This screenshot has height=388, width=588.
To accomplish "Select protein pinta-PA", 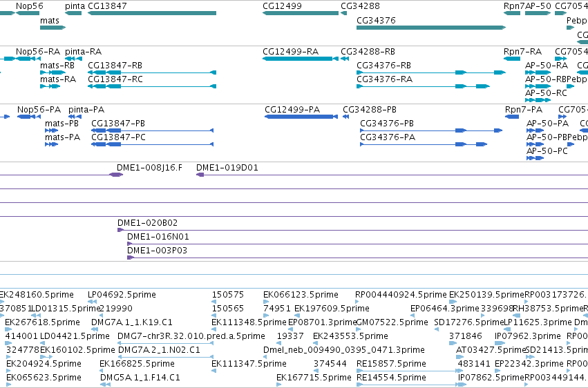I will 75,117.
